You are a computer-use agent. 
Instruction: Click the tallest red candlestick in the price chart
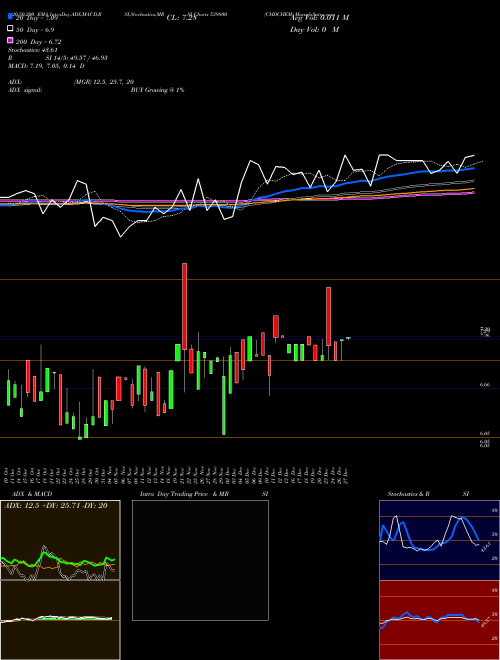click(184, 306)
